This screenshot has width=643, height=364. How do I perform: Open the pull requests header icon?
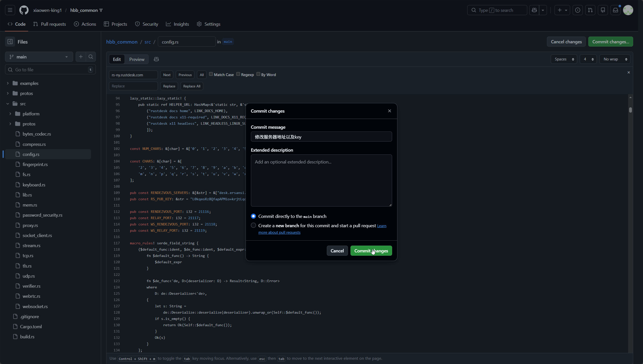590,10
